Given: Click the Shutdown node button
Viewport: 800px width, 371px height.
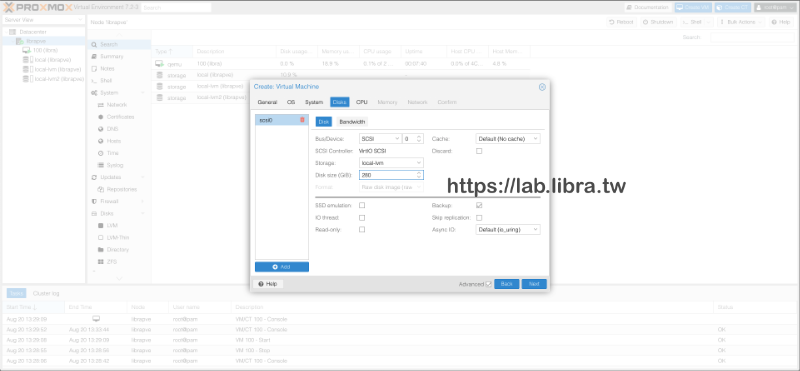Looking at the screenshot, I should 658,22.
